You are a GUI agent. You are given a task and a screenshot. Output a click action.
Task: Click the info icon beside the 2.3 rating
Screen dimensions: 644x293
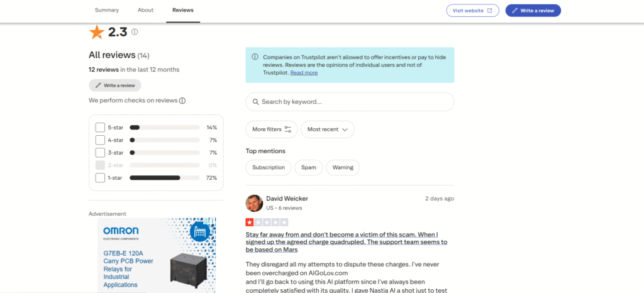135,32
